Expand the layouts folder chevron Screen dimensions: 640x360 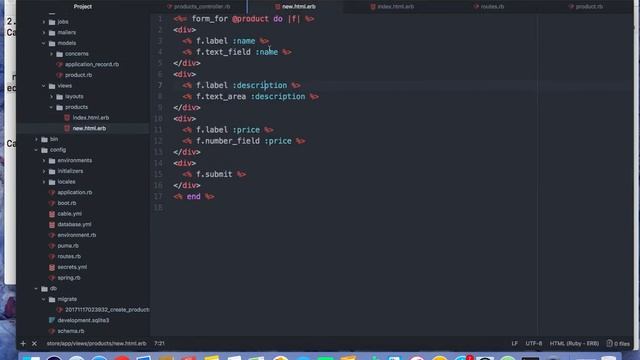point(51,96)
